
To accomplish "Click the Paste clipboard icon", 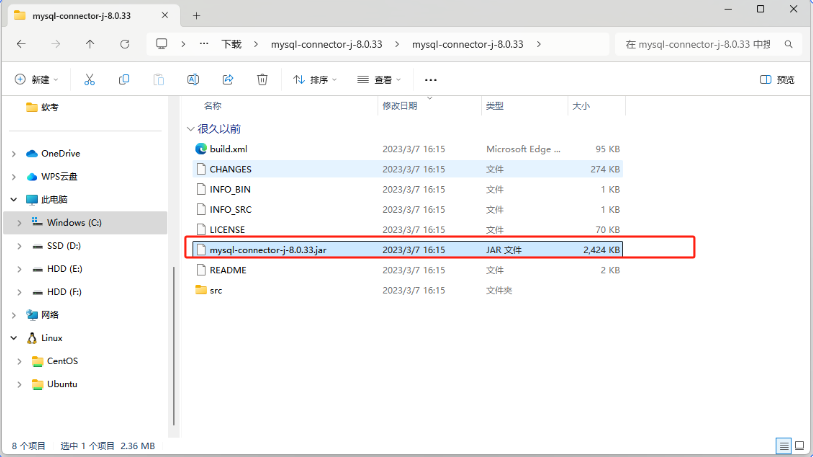I will [x=159, y=79].
